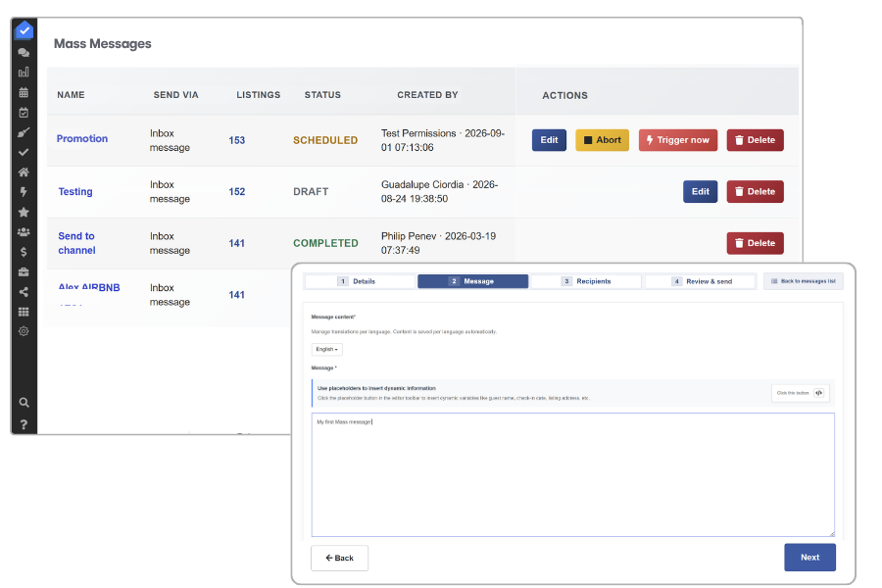Open the home logo in the sidebar
This screenshot has height=588, width=882.
click(x=24, y=30)
